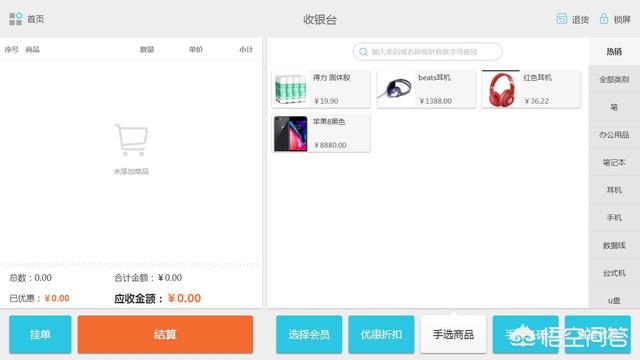
Task: Click the 退货 return icon
Action: 562,18
